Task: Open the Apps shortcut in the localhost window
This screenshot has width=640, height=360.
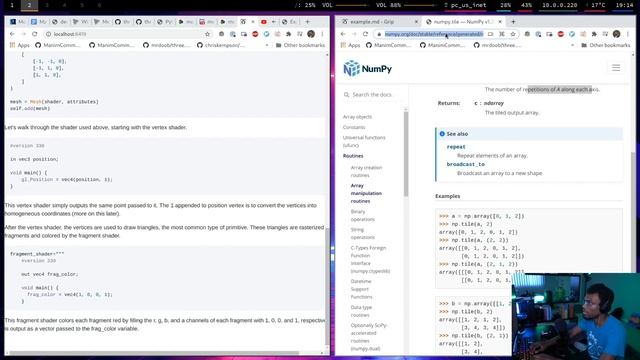Action: tap(20, 45)
